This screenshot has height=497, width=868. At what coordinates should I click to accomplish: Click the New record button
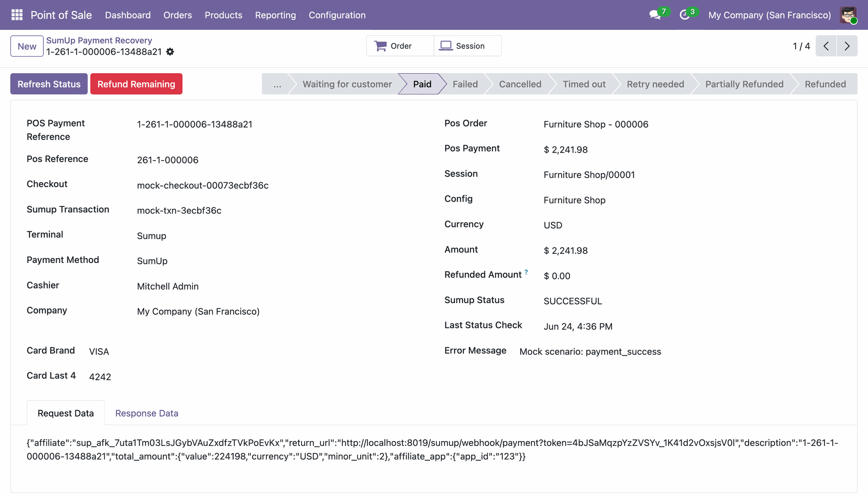(x=27, y=46)
